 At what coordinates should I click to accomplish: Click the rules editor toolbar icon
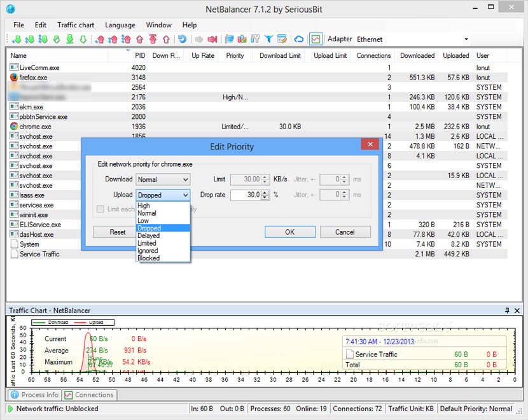coord(282,39)
